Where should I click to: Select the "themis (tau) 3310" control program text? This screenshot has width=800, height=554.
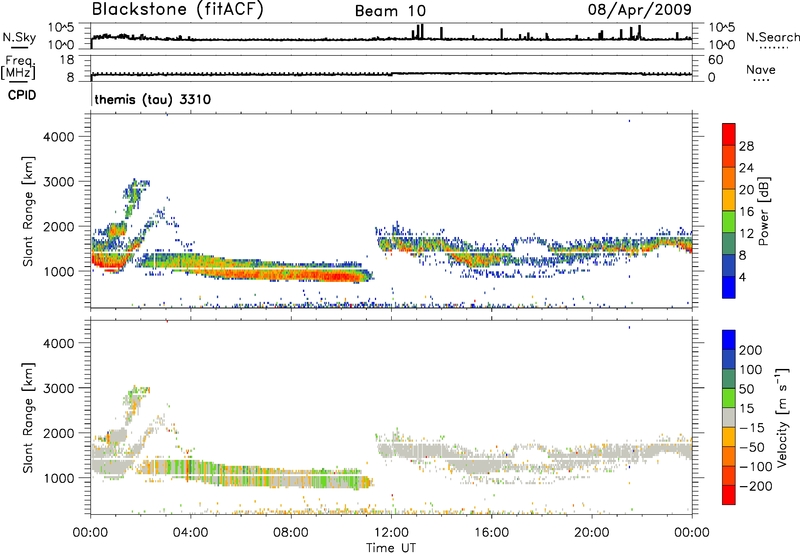[153, 99]
